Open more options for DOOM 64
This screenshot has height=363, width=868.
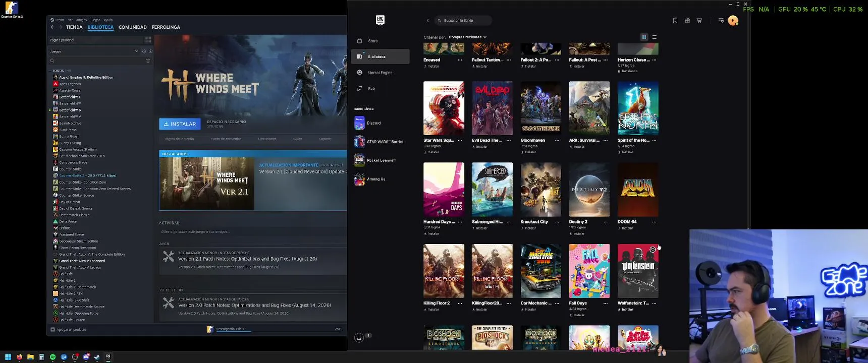coord(655,222)
